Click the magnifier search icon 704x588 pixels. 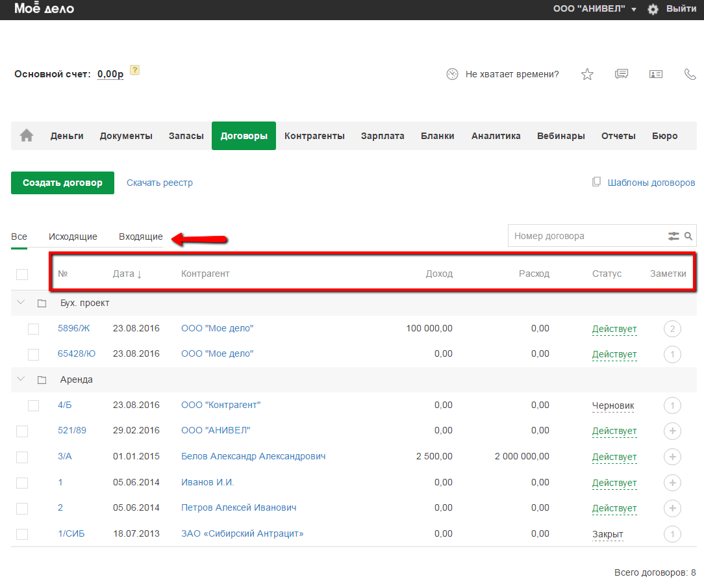point(688,236)
